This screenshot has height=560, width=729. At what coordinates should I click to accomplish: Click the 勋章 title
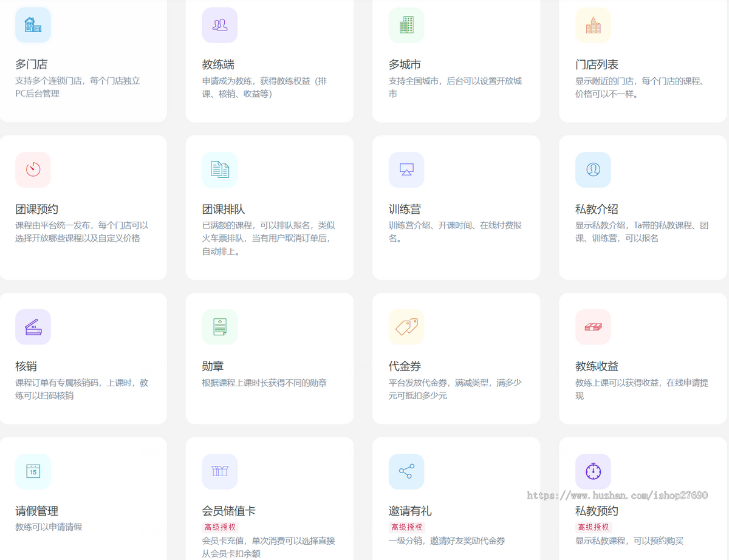213,366
